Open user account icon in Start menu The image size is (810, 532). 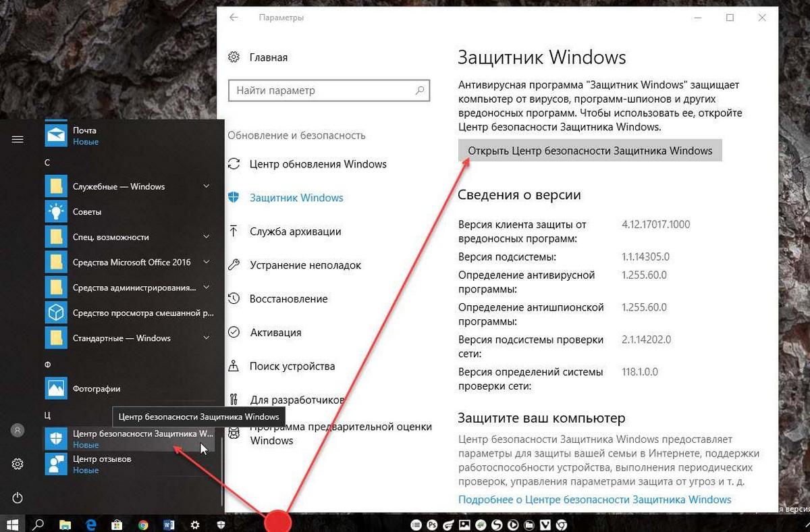pos(18,430)
